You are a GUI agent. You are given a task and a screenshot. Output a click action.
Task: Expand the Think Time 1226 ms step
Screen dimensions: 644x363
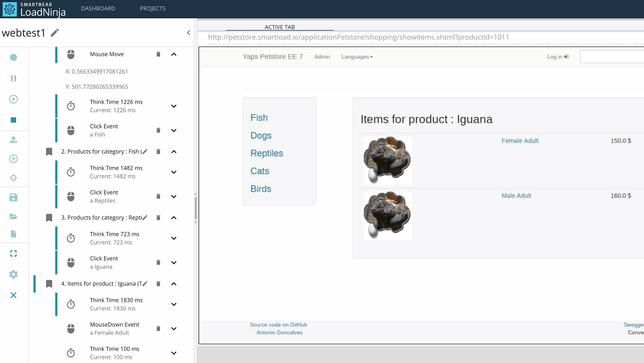coord(173,106)
